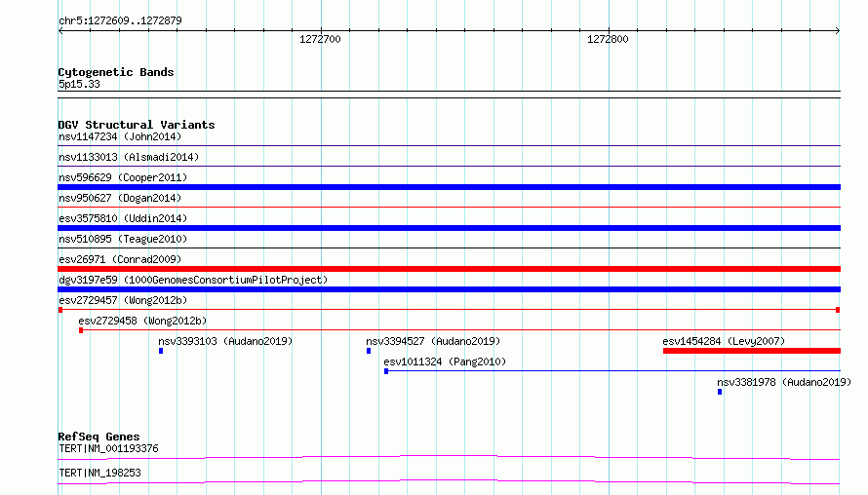This screenshot has width=868, height=495.
Task: Click the blue marker under nsv3394527
Action: [369, 351]
